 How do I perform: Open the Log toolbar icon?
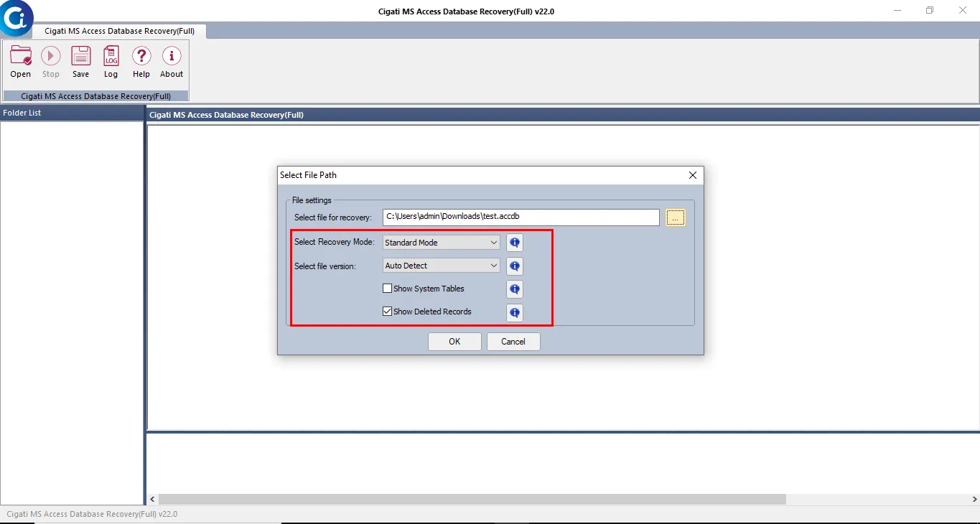tap(111, 61)
